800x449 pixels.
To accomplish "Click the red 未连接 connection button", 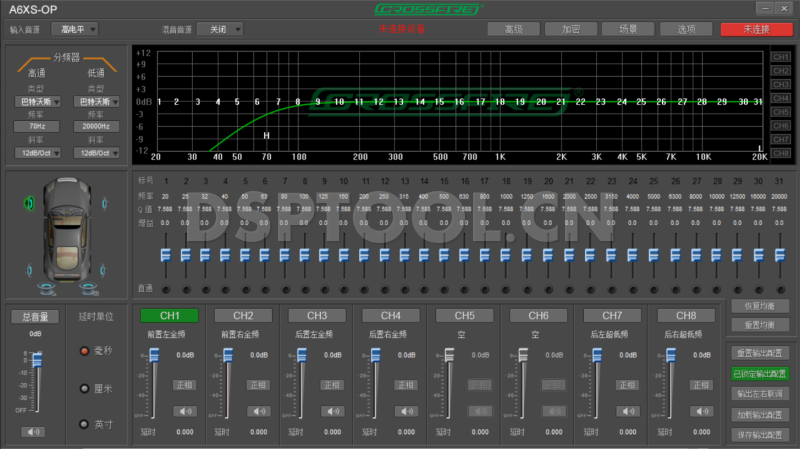I will [x=755, y=29].
